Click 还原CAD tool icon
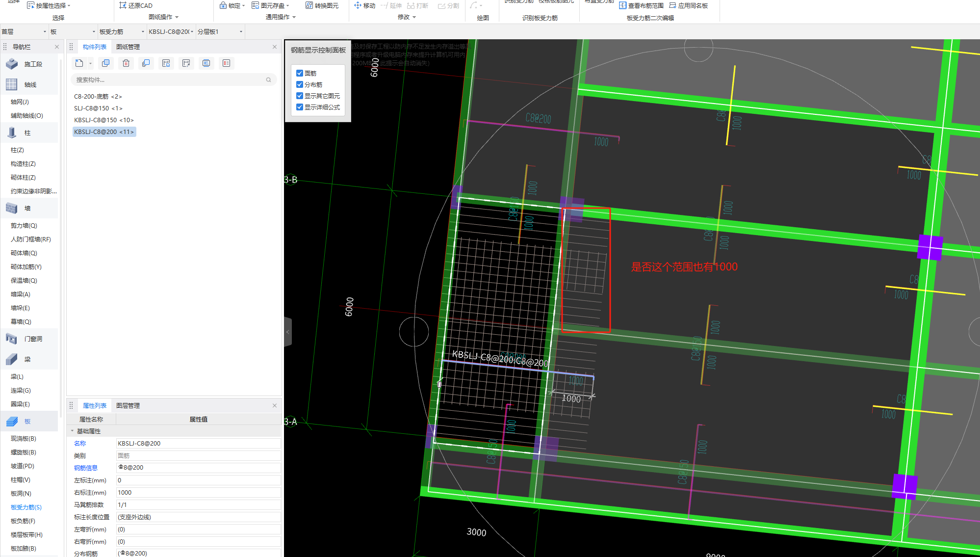The image size is (980, 557). click(123, 5)
